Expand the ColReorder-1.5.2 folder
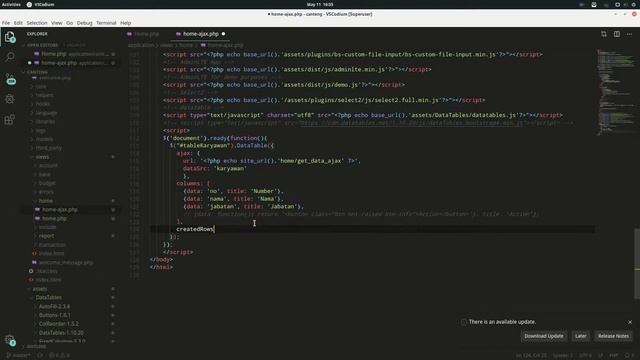This screenshot has height=360, width=640. [59, 324]
